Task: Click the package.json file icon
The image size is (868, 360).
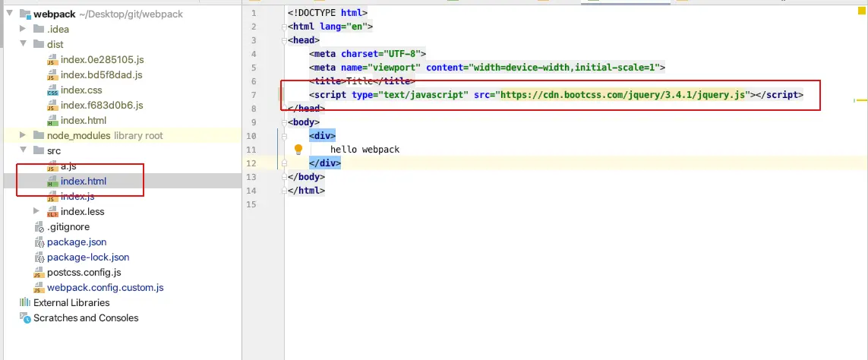Action: (39, 242)
